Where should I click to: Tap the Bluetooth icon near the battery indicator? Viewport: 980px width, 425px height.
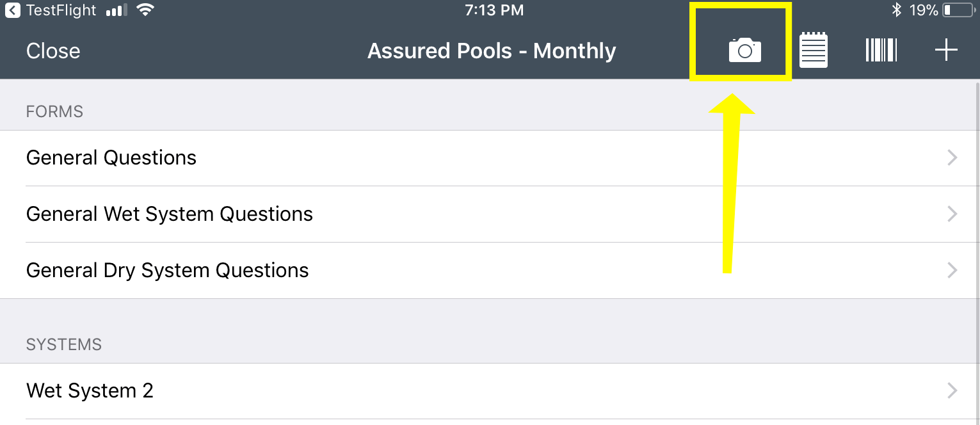click(x=896, y=10)
